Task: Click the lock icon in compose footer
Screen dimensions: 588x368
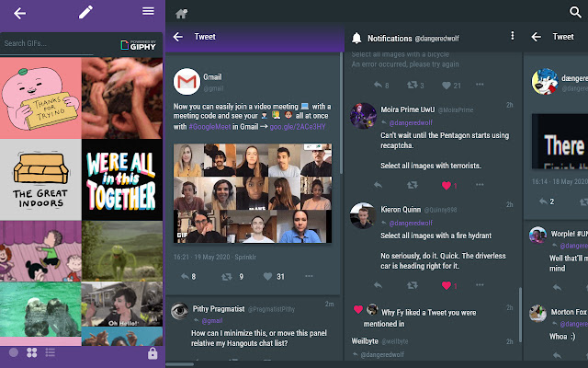Action: pyautogui.click(x=153, y=353)
